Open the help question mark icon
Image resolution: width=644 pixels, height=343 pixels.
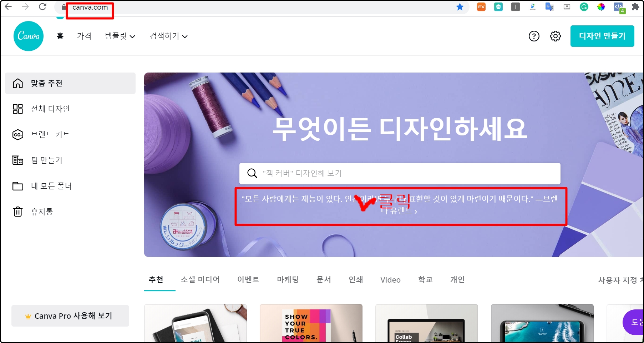tap(534, 36)
